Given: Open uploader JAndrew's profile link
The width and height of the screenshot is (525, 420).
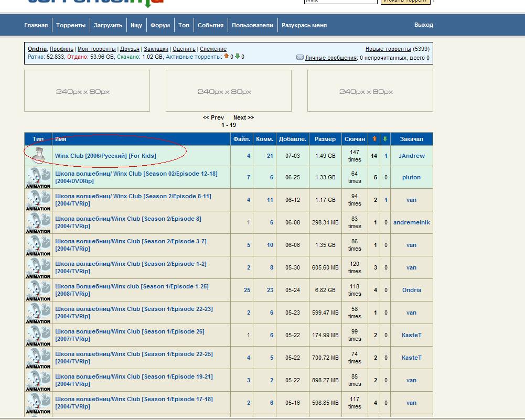Looking at the screenshot, I should [412, 156].
